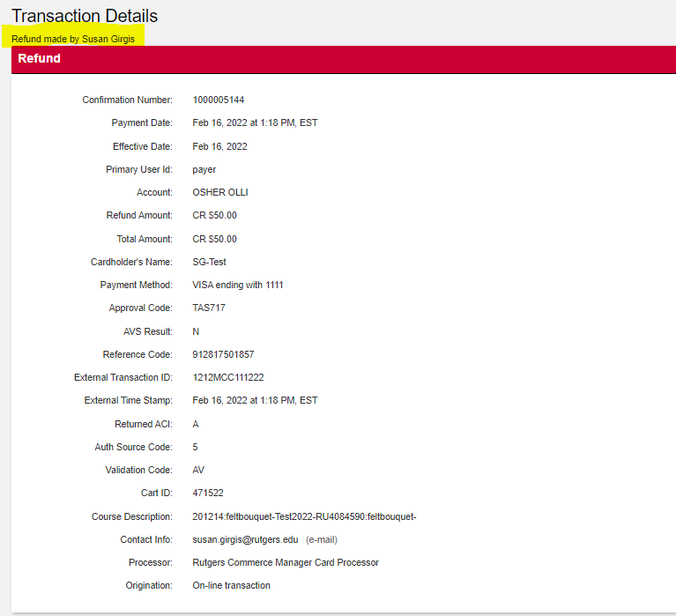The width and height of the screenshot is (676, 616).
Task: Click the Effective Date value Feb 16, 2022
Action: point(219,146)
